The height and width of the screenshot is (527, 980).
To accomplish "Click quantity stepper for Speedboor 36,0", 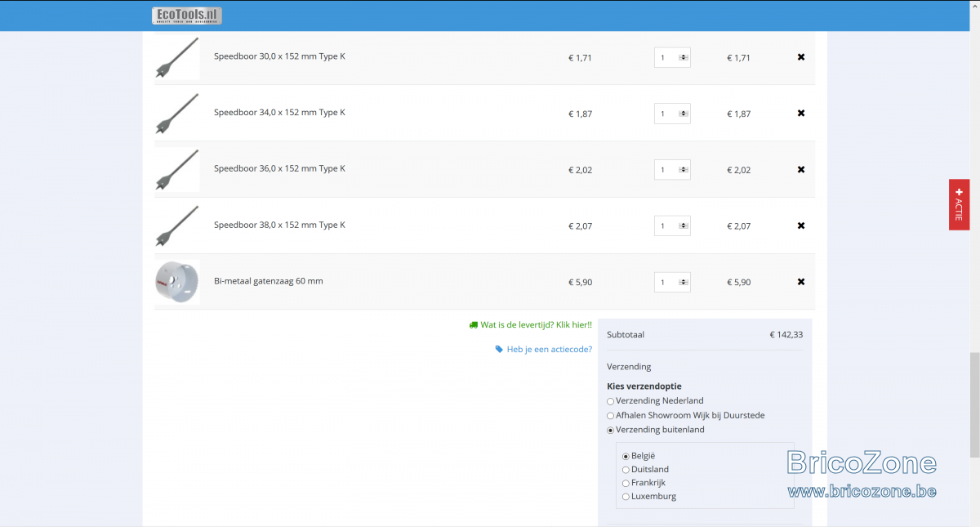I will coord(684,170).
